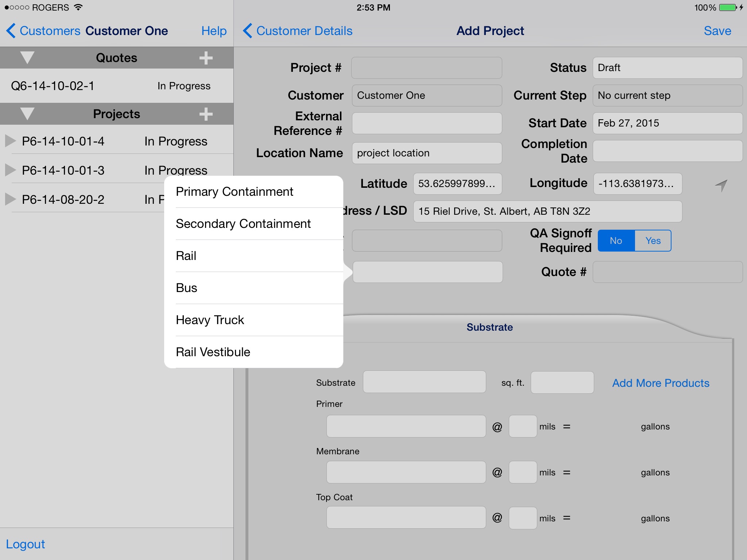Tap Add More Products link
This screenshot has height=560, width=747.
(x=661, y=384)
